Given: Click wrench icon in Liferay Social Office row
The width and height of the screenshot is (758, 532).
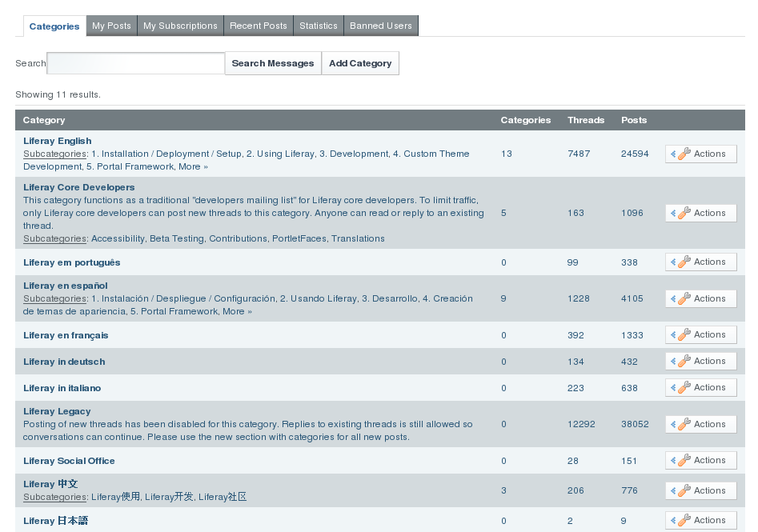Looking at the screenshot, I should 684,461.
